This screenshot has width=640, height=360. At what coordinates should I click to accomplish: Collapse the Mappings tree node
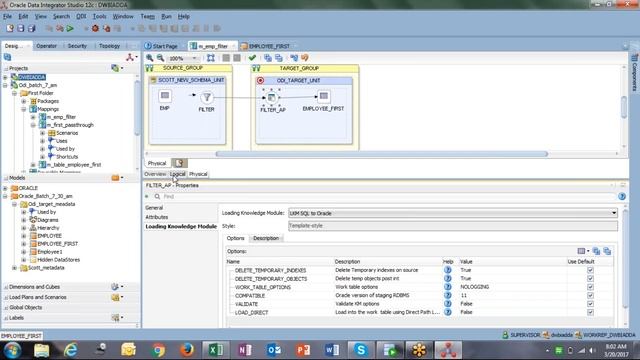point(24,109)
